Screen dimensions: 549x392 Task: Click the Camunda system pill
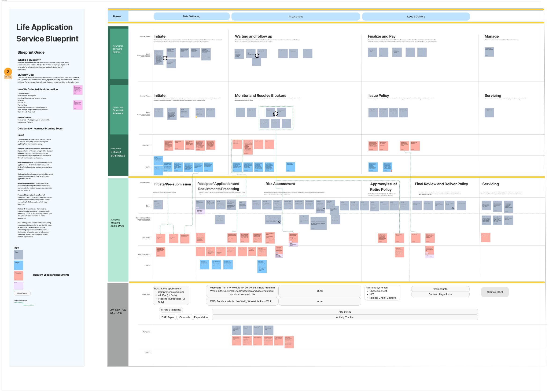[185, 317]
